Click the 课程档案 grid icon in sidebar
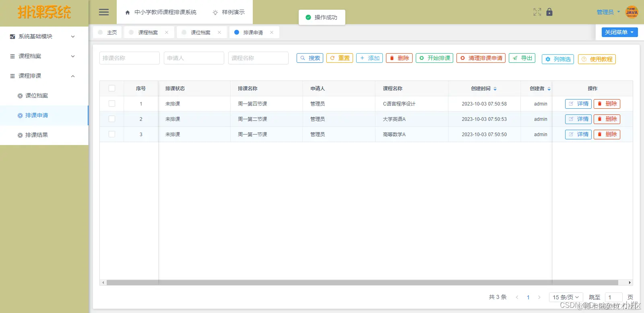The height and width of the screenshot is (313, 644). click(x=12, y=56)
